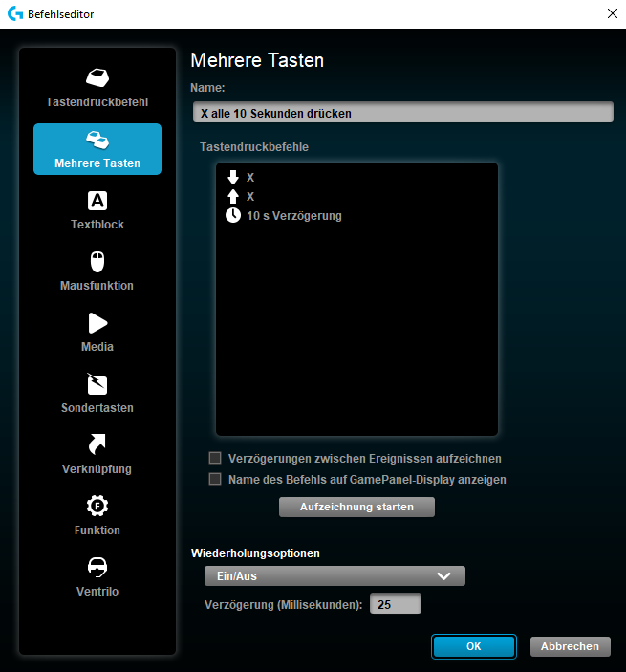Focus the Name input field
This screenshot has height=672, width=626.
[403, 112]
